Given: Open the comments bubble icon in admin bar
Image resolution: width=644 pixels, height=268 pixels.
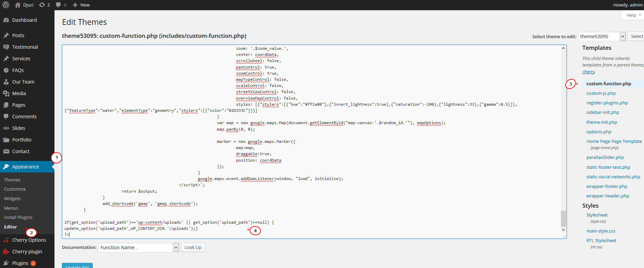Looking at the screenshot, I should tap(58, 5).
